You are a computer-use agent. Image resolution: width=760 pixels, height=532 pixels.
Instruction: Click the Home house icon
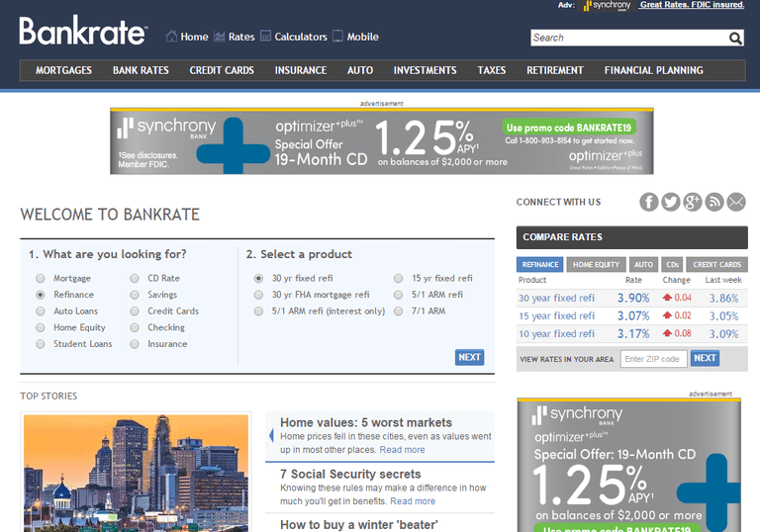click(x=171, y=37)
